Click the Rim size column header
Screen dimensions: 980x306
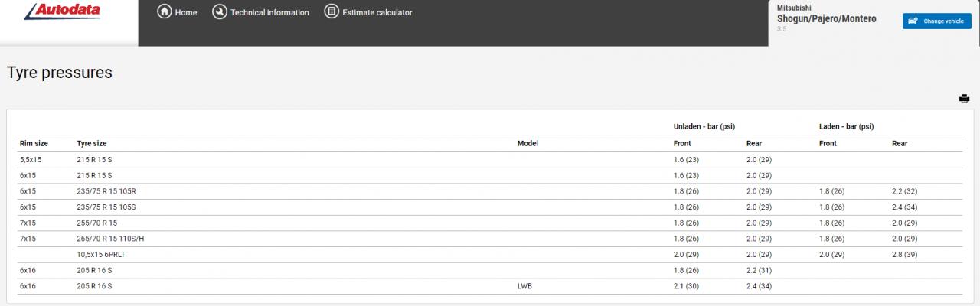point(34,143)
